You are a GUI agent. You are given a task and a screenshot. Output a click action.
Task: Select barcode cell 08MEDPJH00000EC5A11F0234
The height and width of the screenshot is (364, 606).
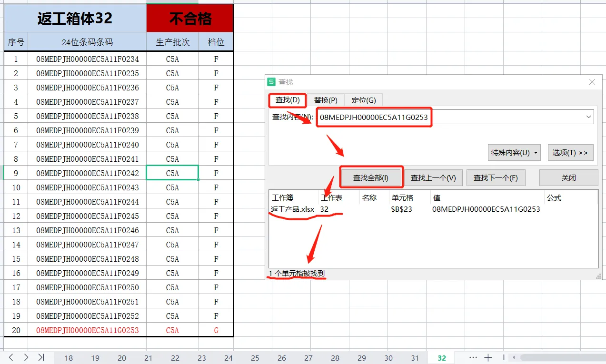click(x=88, y=59)
